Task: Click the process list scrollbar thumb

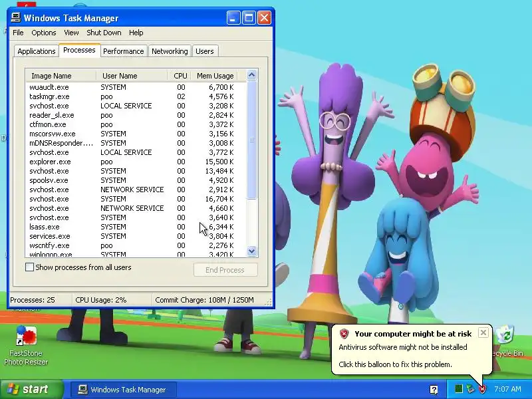Action: [x=251, y=140]
